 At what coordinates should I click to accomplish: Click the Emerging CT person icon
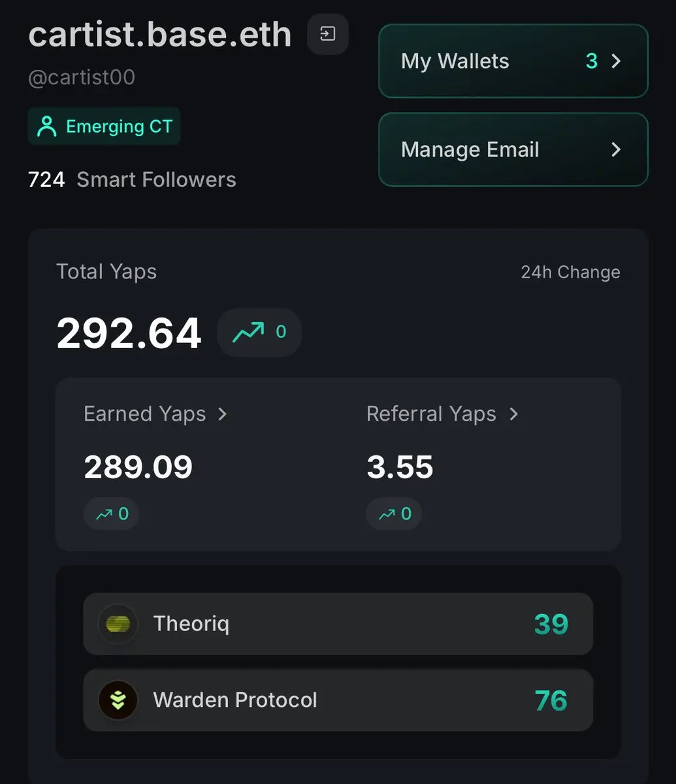[46, 126]
